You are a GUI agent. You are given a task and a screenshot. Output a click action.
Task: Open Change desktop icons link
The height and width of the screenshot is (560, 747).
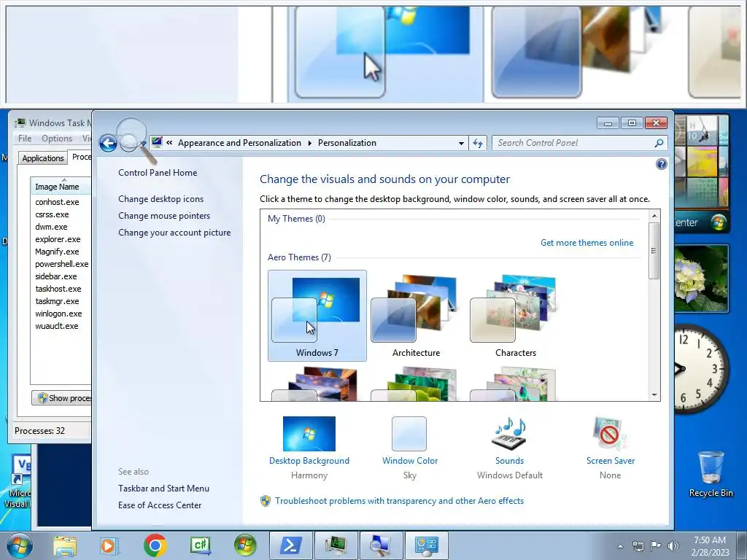[x=161, y=199]
